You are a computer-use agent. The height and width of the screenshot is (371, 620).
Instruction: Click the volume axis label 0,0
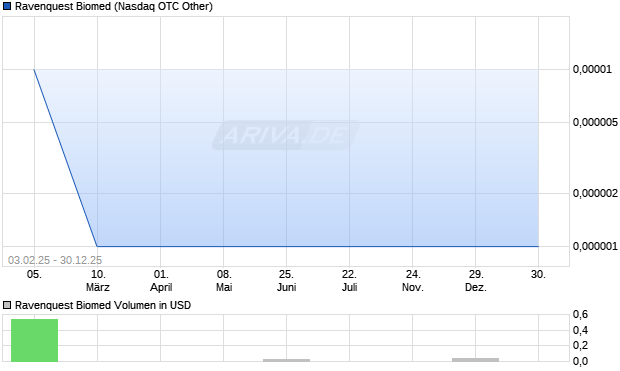[580, 361]
